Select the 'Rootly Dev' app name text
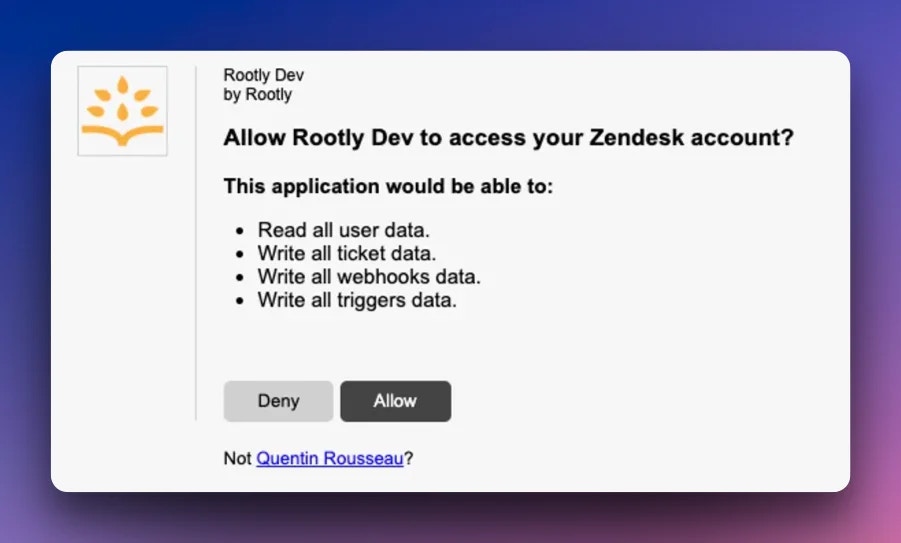The height and width of the screenshot is (543, 901). 264,75
